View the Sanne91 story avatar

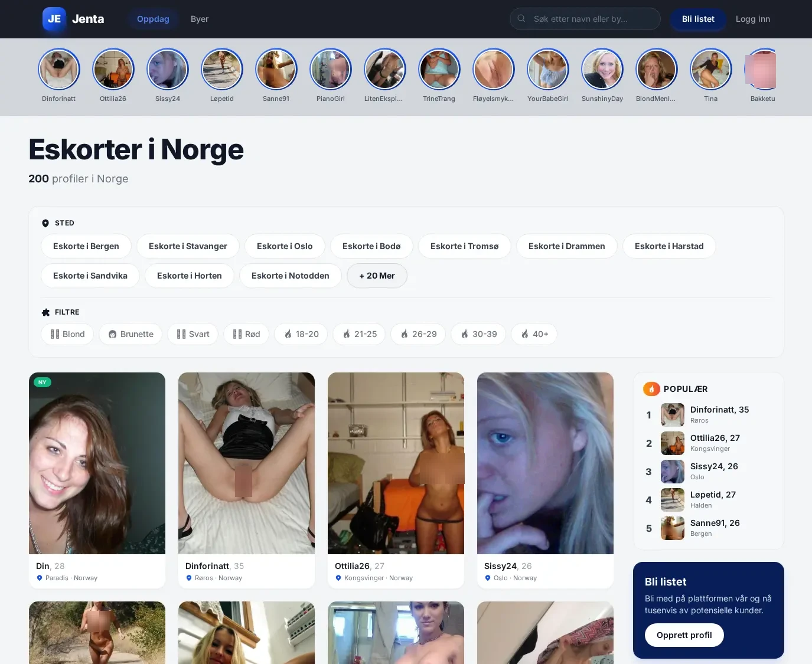pyautogui.click(x=276, y=69)
